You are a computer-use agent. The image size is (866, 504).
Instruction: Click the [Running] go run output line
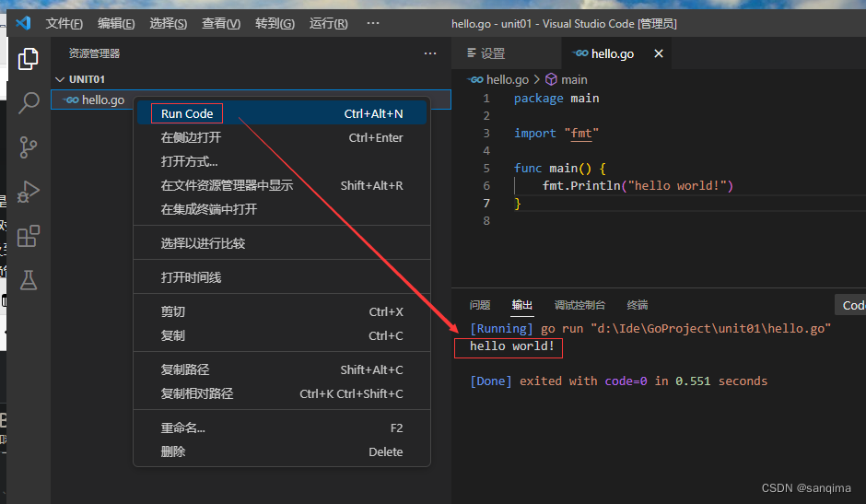pos(650,328)
